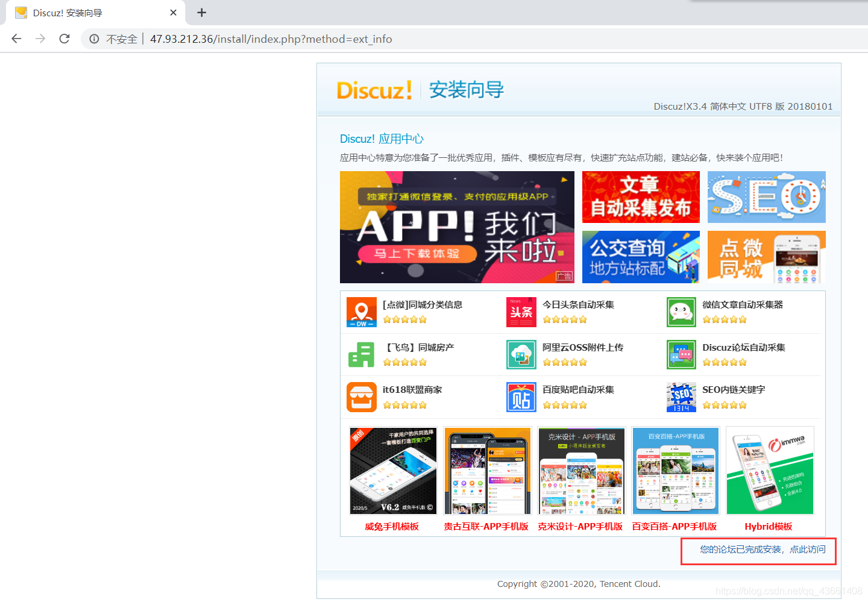The image size is (868, 602).
Task: Open the APP我们来啦 ad banner
Action: (x=457, y=227)
